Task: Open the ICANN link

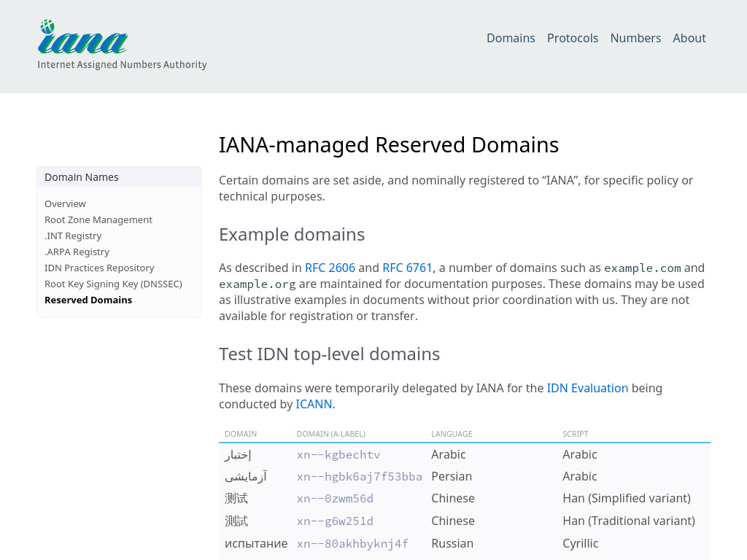Action: click(314, 404)
